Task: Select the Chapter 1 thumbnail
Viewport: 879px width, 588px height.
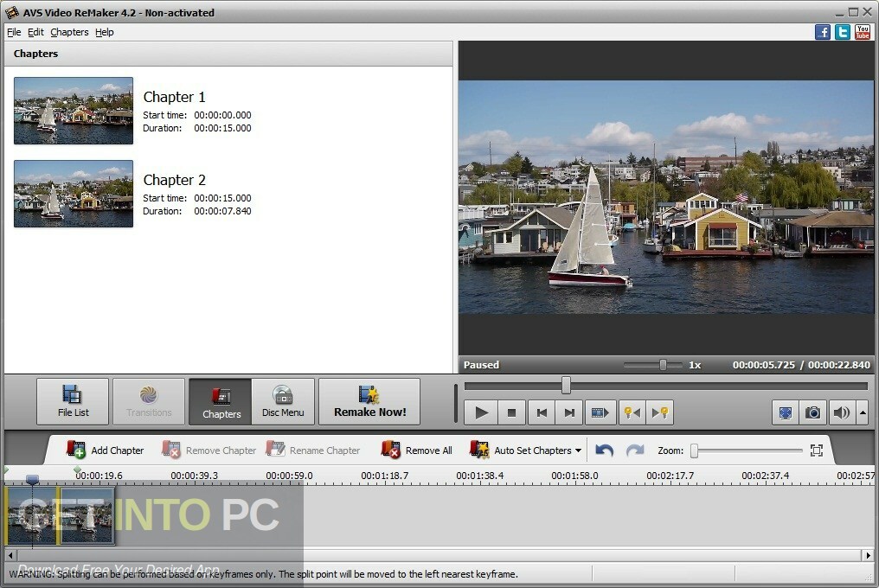Action: 74,111
